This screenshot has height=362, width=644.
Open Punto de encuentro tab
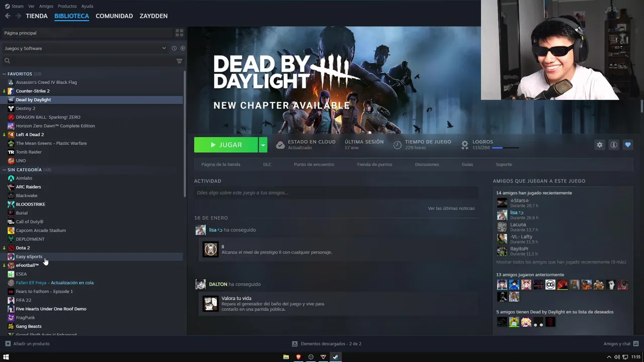pos(314,164)
